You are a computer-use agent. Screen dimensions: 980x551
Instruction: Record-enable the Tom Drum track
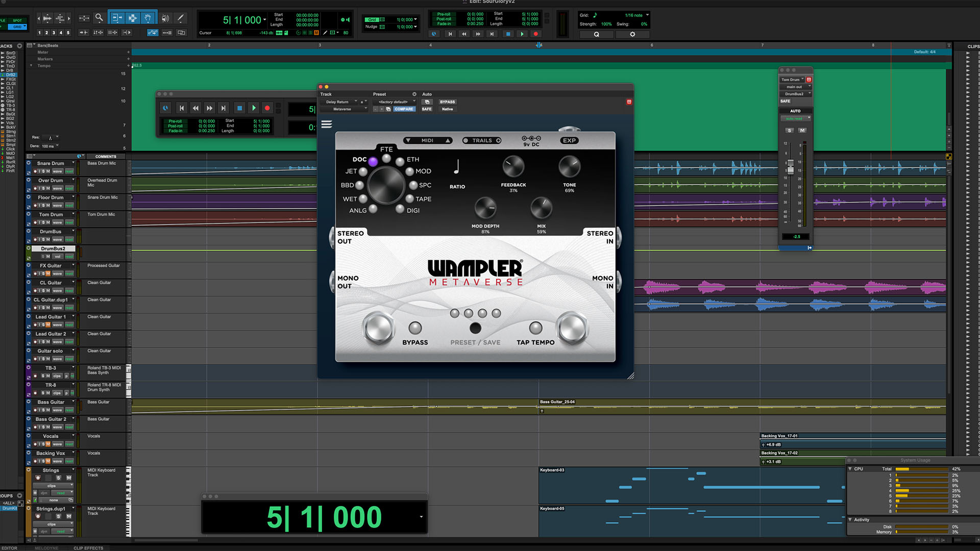pyautogui.click(x=35, y=222)
